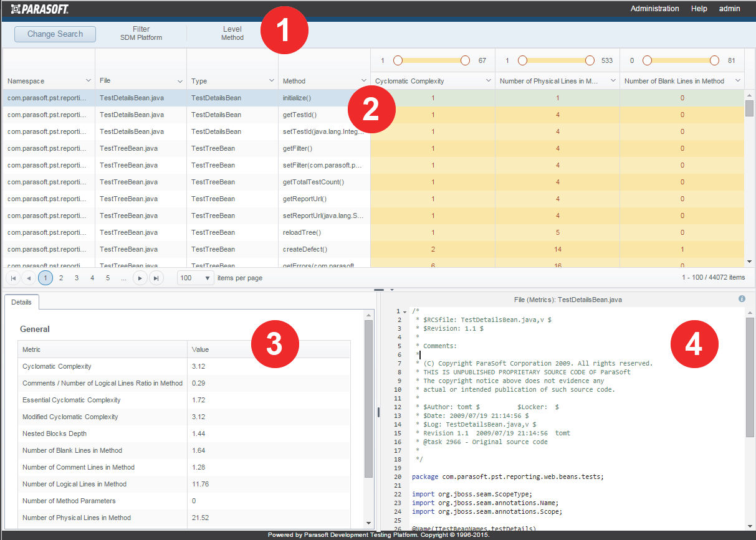Viewport: 756px width, 540px height.
Task: Go to the previous page of results
Action: pyautogui.click(x=29, y=278)
